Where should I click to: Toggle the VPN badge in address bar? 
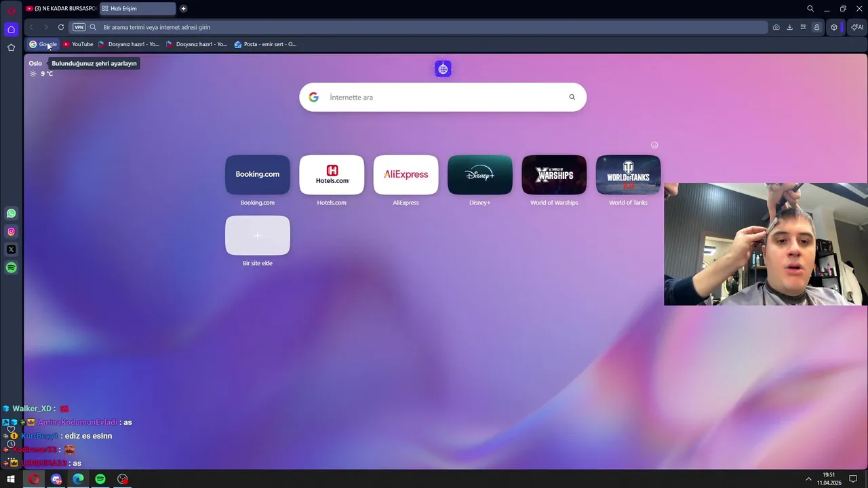[x=79, y=27]
